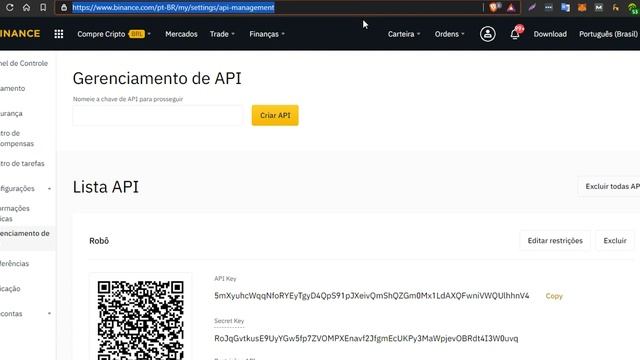Copy the API Key

click(x=554, y=296)
